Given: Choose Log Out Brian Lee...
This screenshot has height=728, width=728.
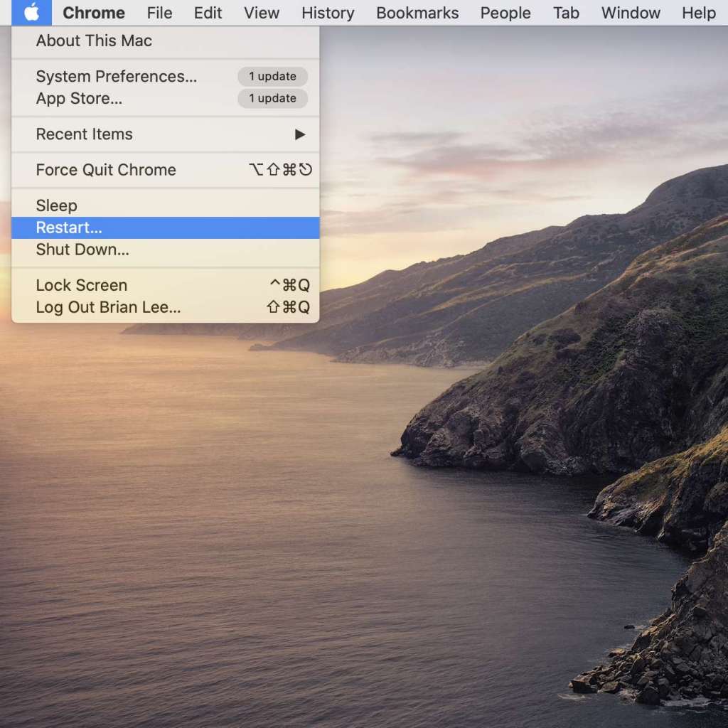Looking at the screenshot, I should tap(165, 307).
